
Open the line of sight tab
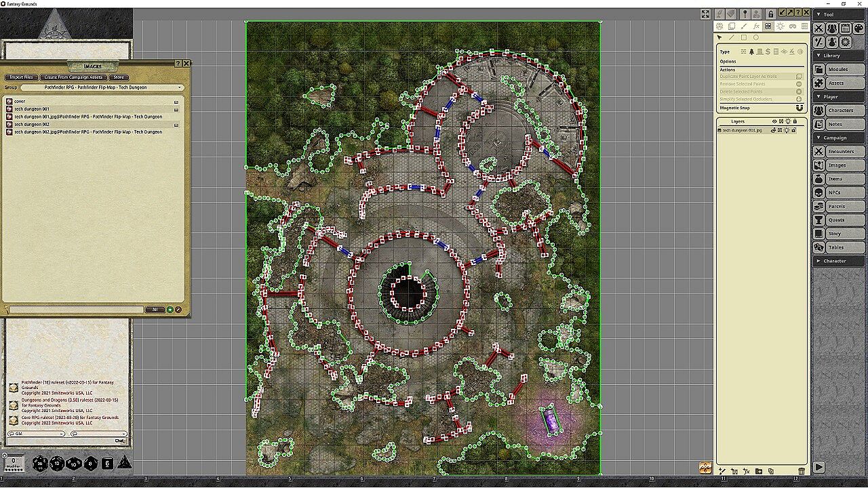pyautogui.click(x=768, y=26)
